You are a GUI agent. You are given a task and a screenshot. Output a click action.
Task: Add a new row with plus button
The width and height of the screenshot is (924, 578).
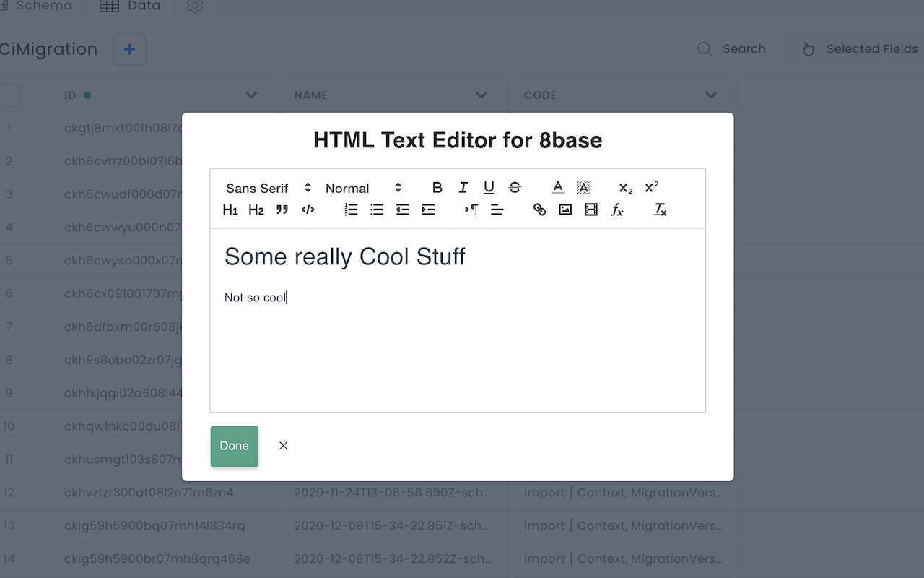[130, 49]
